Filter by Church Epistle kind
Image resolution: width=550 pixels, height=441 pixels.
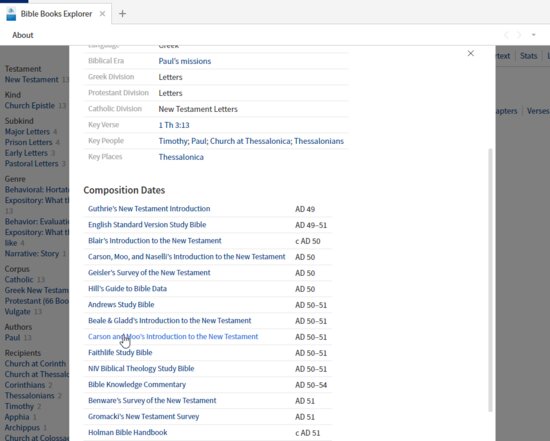[x=30, y=106]
